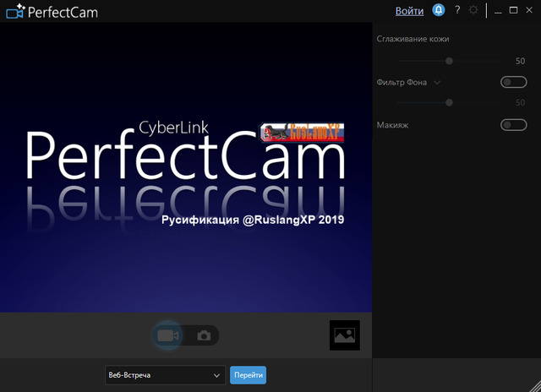
Task: Minimize the PerfectCam window
Action: tap(498, 11)
